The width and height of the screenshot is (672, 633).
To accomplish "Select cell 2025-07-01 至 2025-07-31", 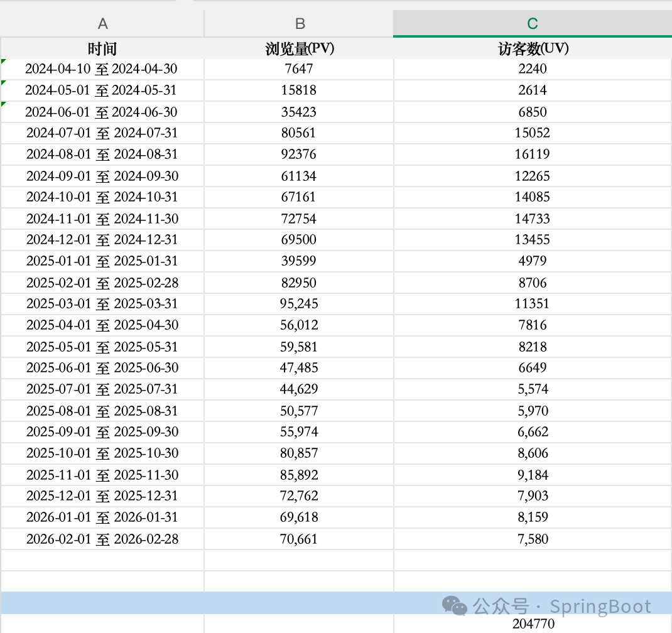I will click(102, 389).
